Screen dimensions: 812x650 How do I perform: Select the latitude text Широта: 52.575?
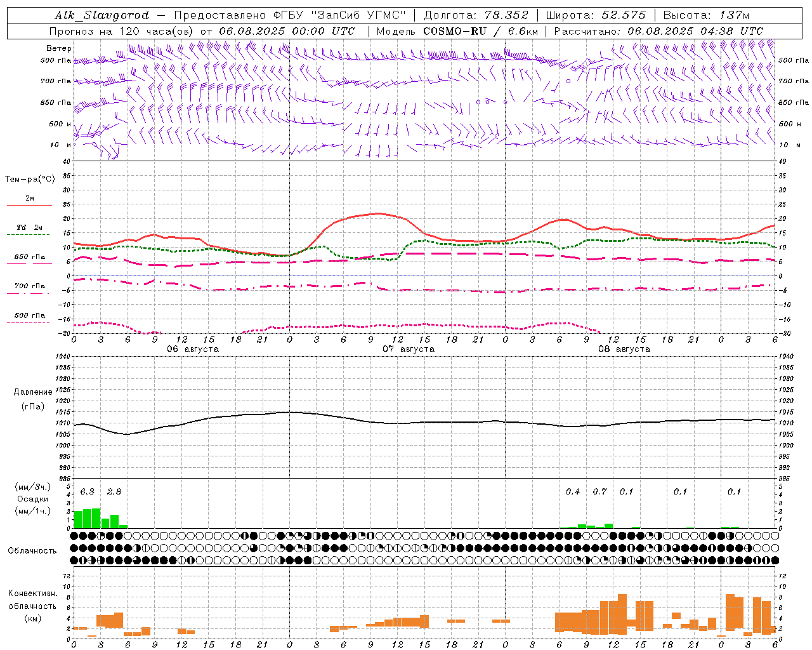(x=596, y=15)
